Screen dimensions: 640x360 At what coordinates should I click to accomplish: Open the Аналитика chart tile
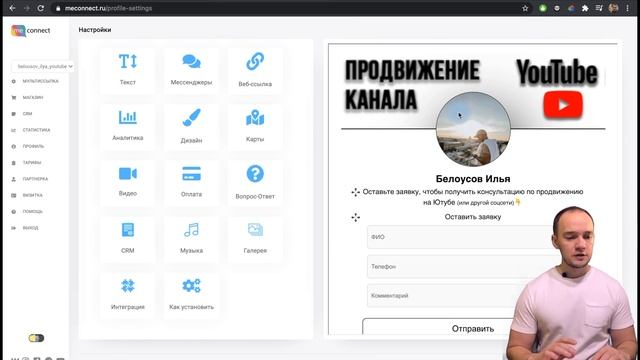128,127
